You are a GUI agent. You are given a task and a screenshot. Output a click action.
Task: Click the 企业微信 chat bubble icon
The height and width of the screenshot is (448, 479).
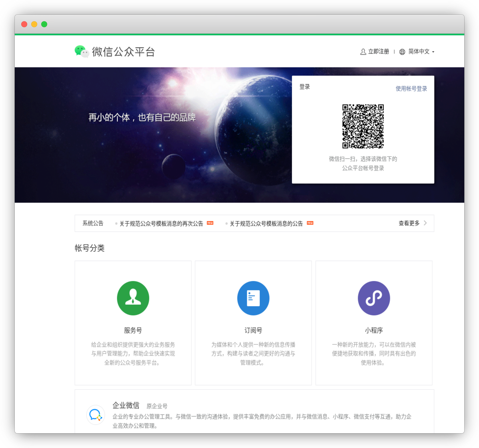click(95, 415)
